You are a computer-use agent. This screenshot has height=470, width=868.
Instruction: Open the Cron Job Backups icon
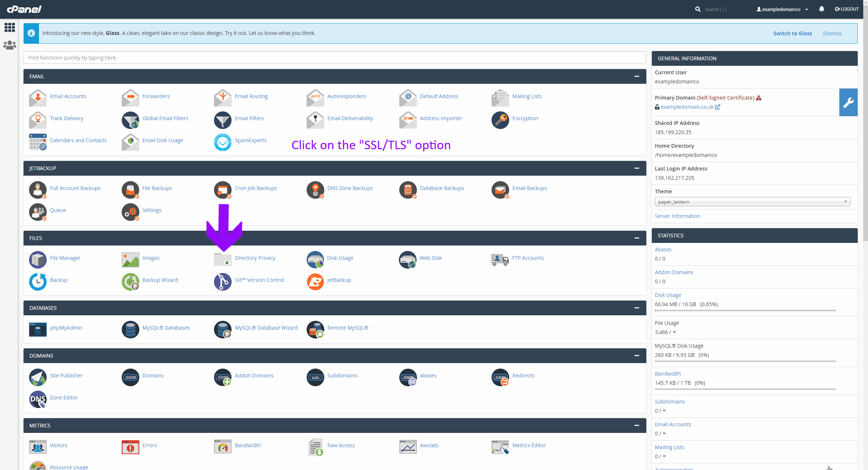coord(223,190)
